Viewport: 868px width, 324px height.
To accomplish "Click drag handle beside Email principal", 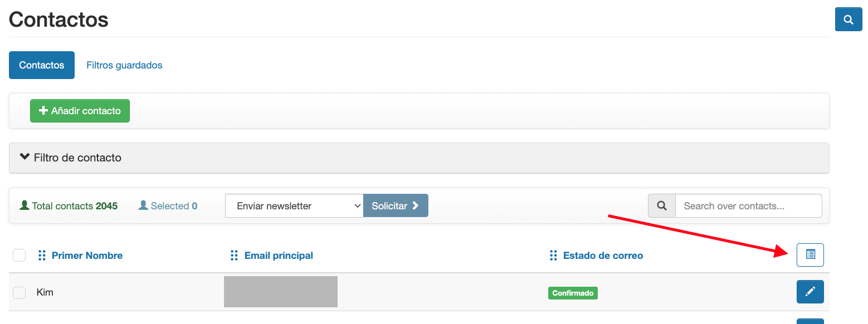I will pyautogui.click(x=235, y=256).
